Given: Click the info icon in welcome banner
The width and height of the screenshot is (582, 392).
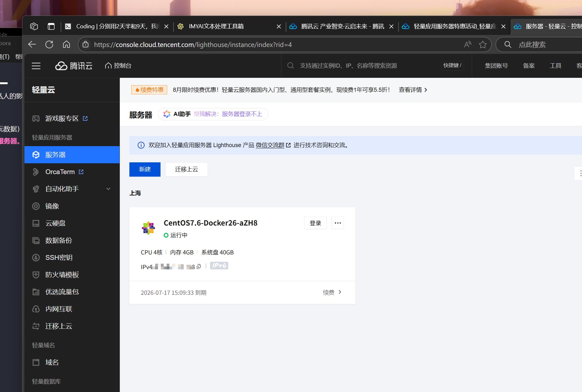Looking at the screenshot, I should tap(141, 145).
